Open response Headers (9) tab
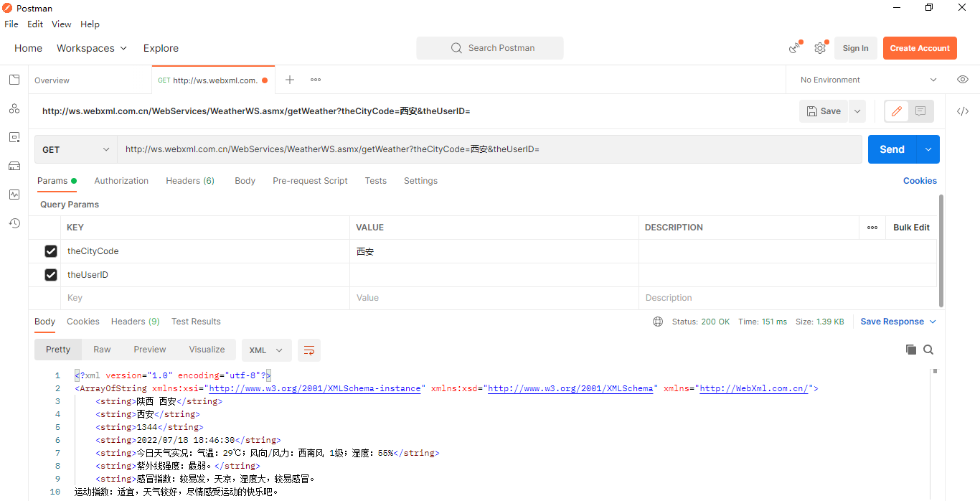 [x=136, y=322]
